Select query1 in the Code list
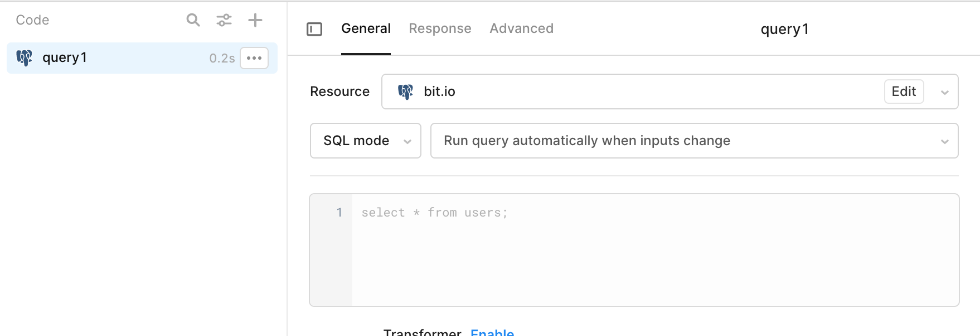The width and height of the screenshot is (980, 336). tap(111, 58)
